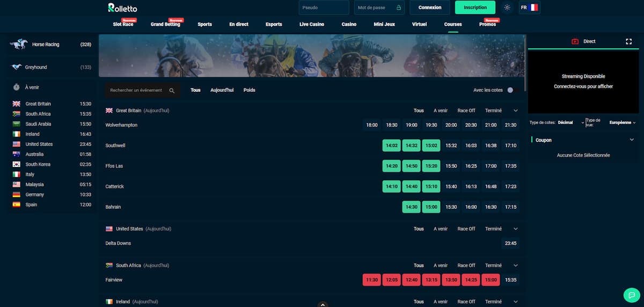Switch to the Esports menu tab
644x307 pixels.
coord(274,24)
